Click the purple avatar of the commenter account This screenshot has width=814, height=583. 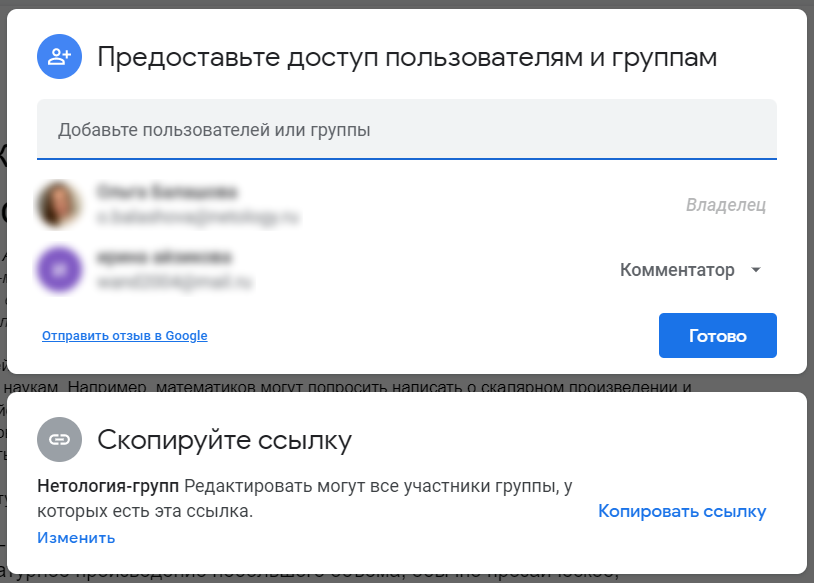coord(61,270)
